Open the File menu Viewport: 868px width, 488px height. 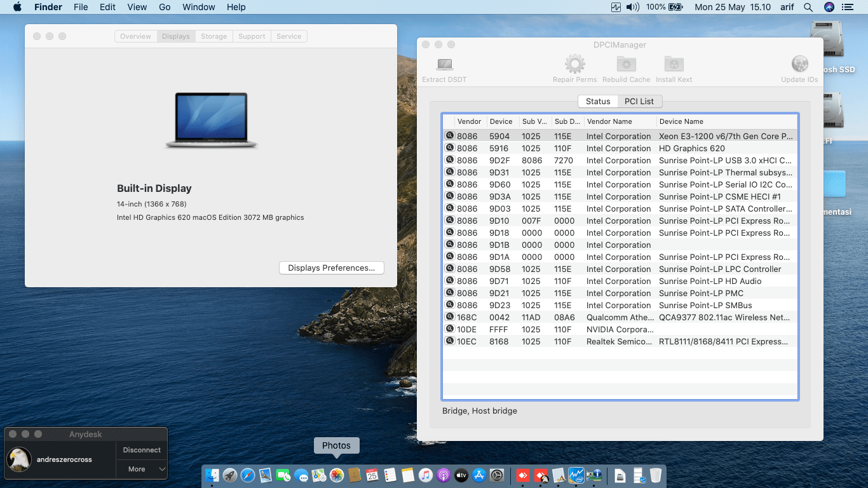[x=81, y=7]
